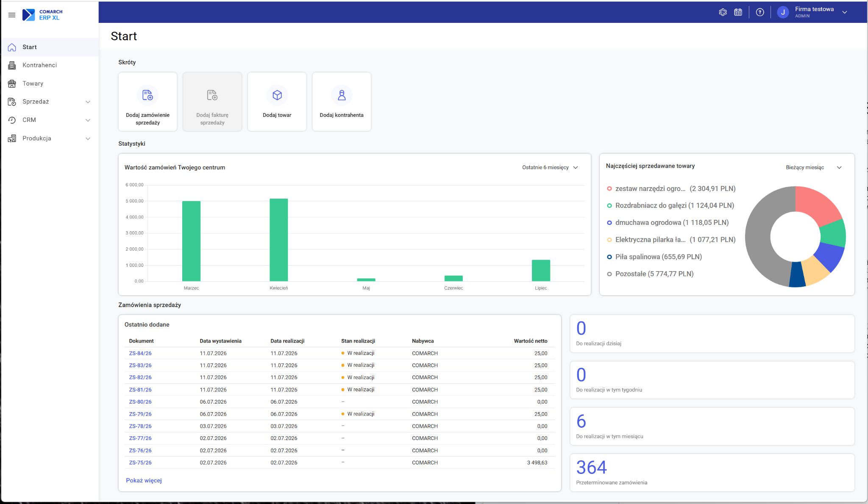Viewport: 868px width, 504px height.
Task: Click the Pokaż więcej link
Action: click(144, 480)
